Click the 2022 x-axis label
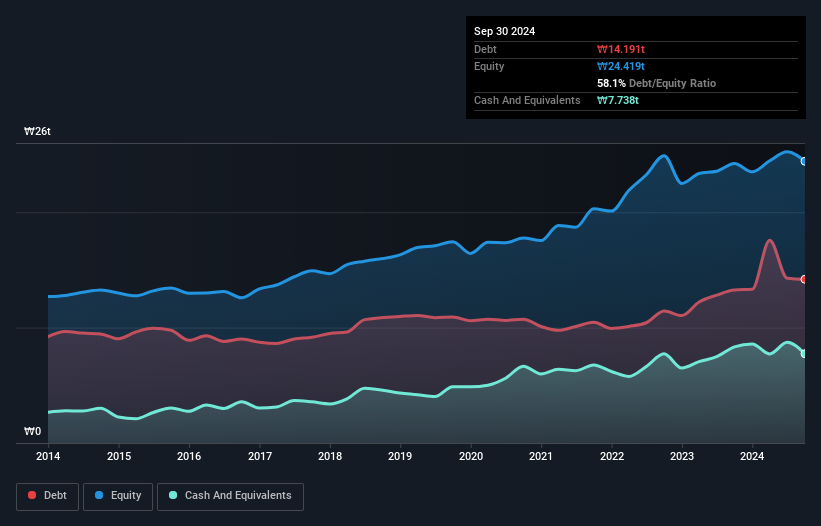The width and height of the screenshot is (821, 526). pyautogui.click(x=612, y=456)
